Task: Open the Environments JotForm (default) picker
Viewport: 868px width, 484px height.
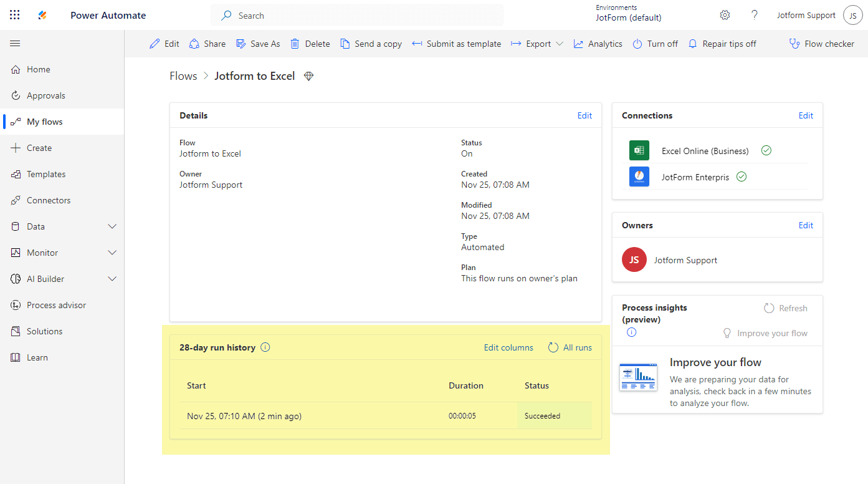Action: [x=629, y=13]
